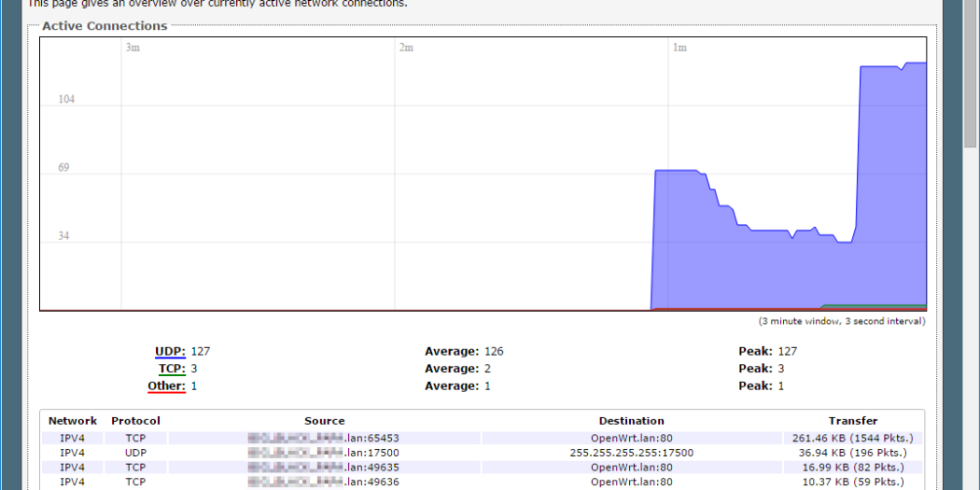The height and width of the screenshot is (490, 980).
Task: Click the 36.94 KB transfer value
Action: (x=852, y=453)
